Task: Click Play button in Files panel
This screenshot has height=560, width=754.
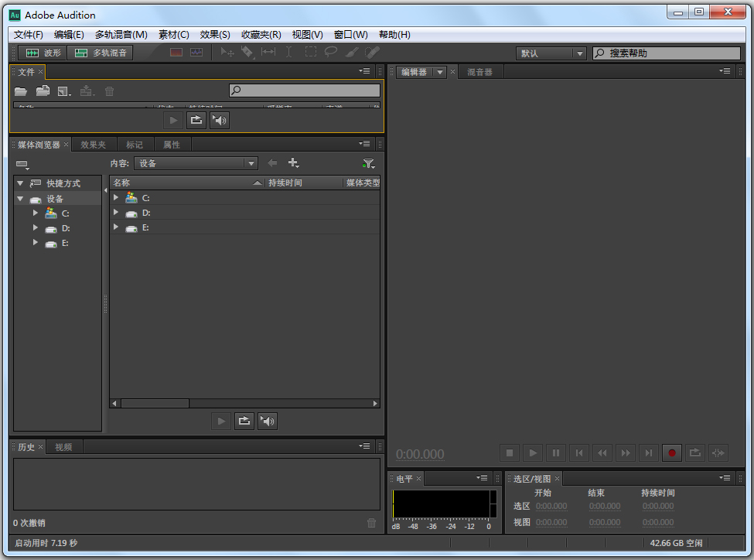Action: 173,120
